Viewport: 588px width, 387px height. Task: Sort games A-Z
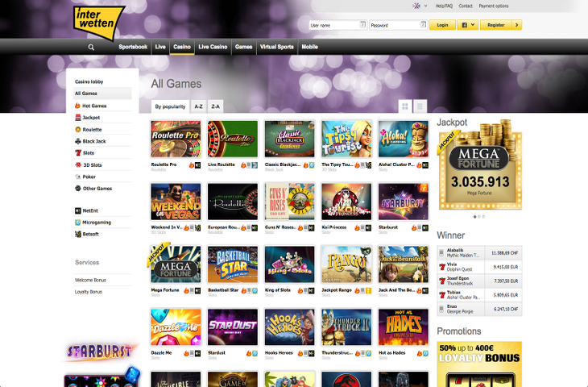point(199,106)
